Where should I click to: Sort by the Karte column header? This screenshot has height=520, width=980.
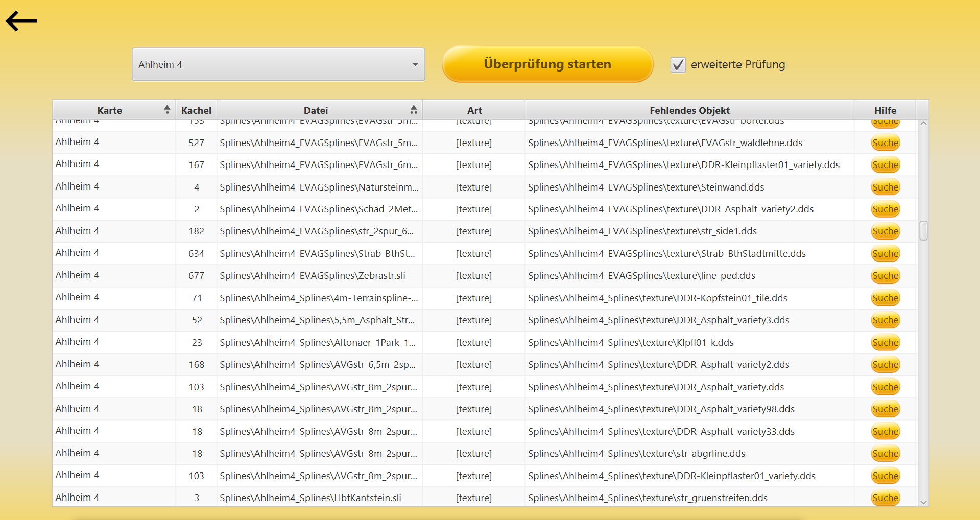110,110
